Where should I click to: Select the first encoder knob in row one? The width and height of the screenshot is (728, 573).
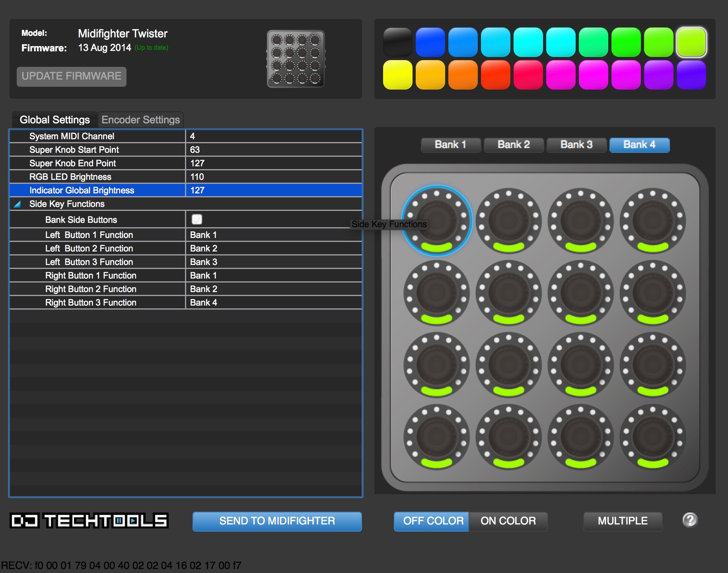click(x=437, y=221)
